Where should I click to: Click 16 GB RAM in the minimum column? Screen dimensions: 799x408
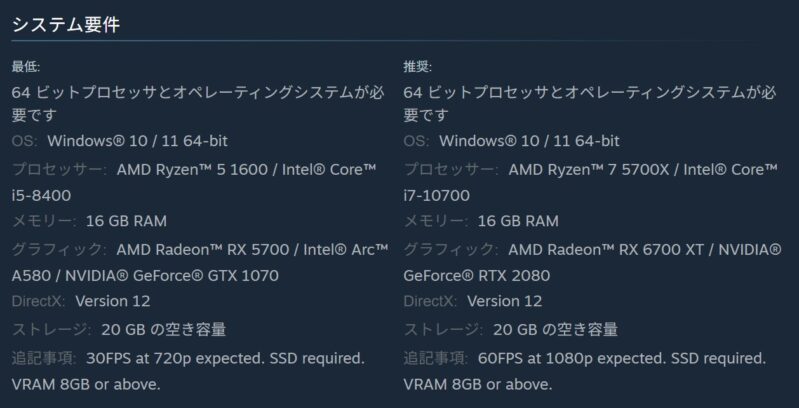[x=124, y=221]
